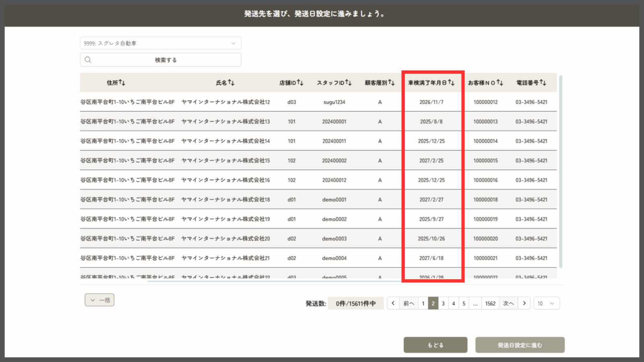Viewport: 644px width, 362px height.
Task: Jump to last page 1562
Action: [490, 303]
